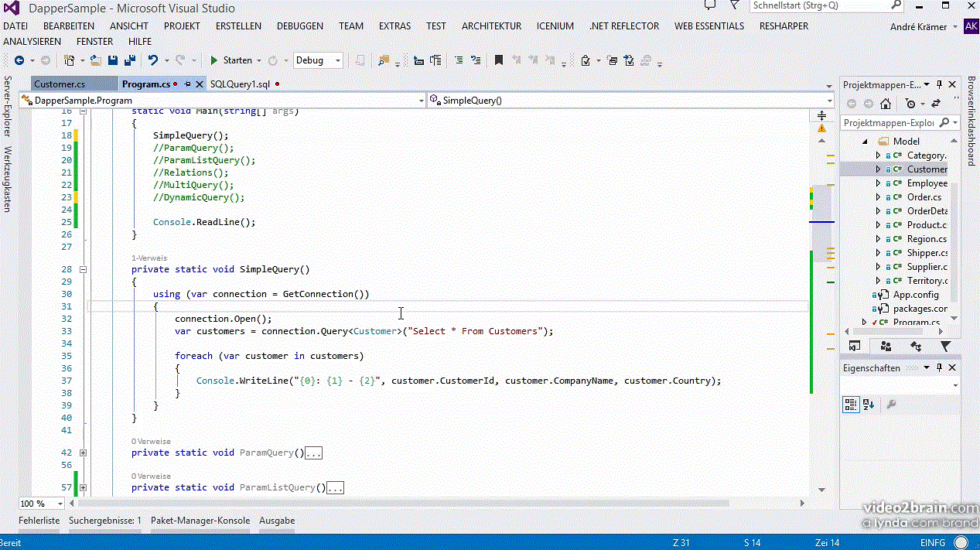Expand the collapsed ParamListQuery method

(83, 488)
